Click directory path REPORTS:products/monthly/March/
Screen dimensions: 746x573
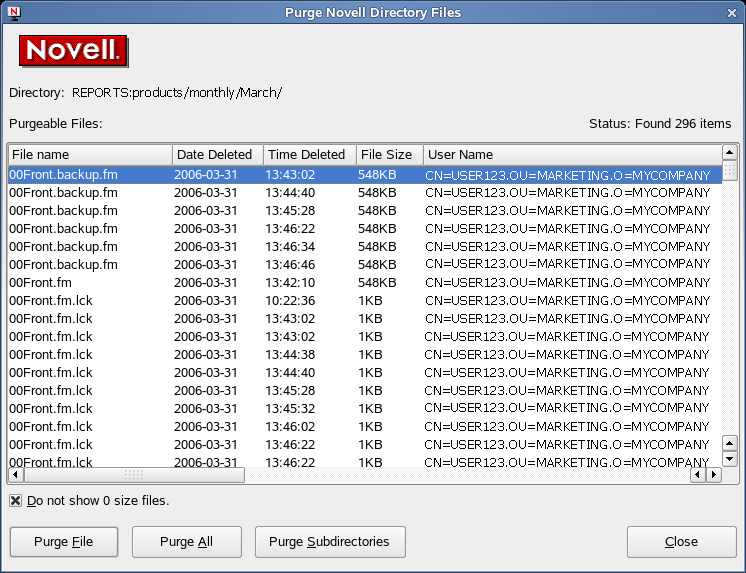(x=177, y=92)
